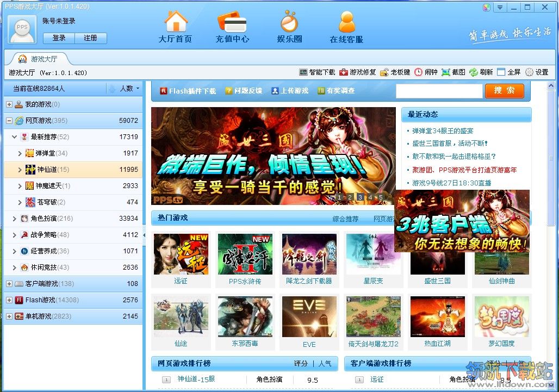Expand the 经营养成 category
This screenshot has height=392, width=559.
(15, 251)
